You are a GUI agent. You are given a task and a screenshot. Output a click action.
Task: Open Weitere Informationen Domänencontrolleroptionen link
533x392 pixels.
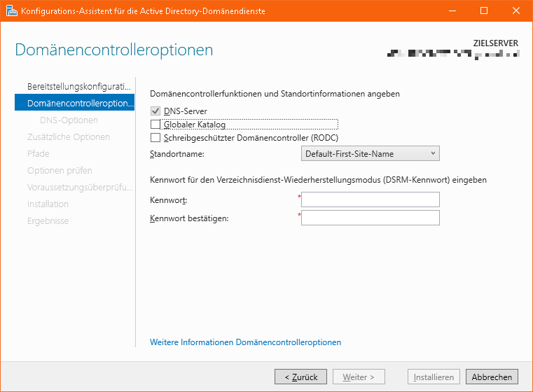click(x=245, y=342)
